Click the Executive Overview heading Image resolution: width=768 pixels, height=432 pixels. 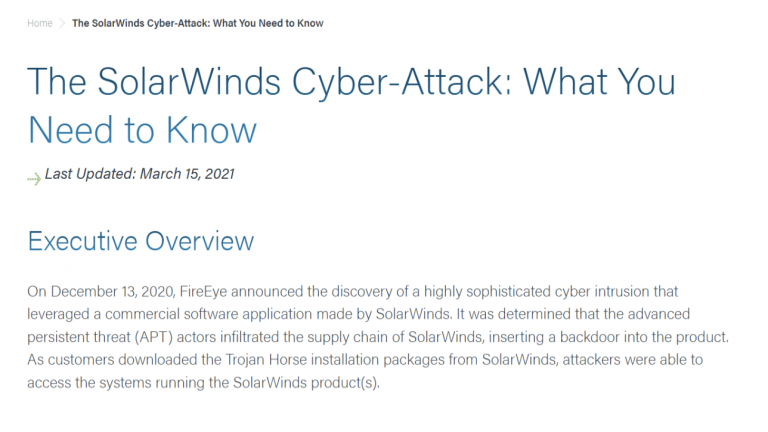tap(141, 241)
